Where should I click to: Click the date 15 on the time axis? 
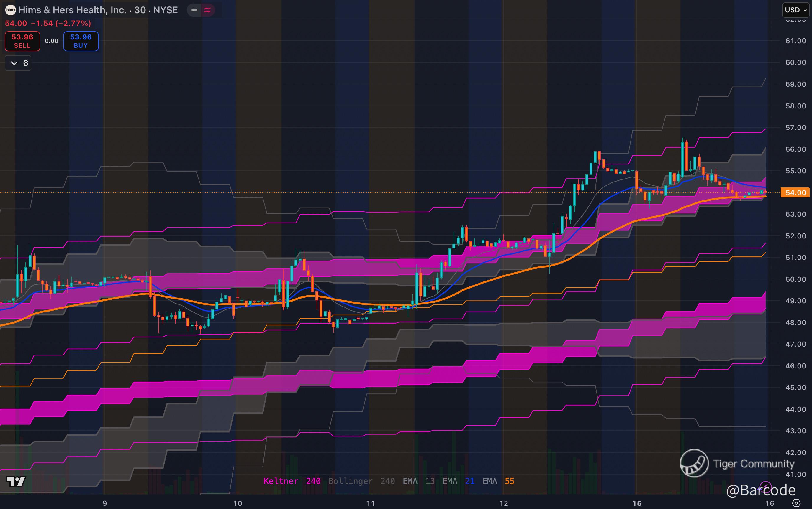tap(636, 503)
